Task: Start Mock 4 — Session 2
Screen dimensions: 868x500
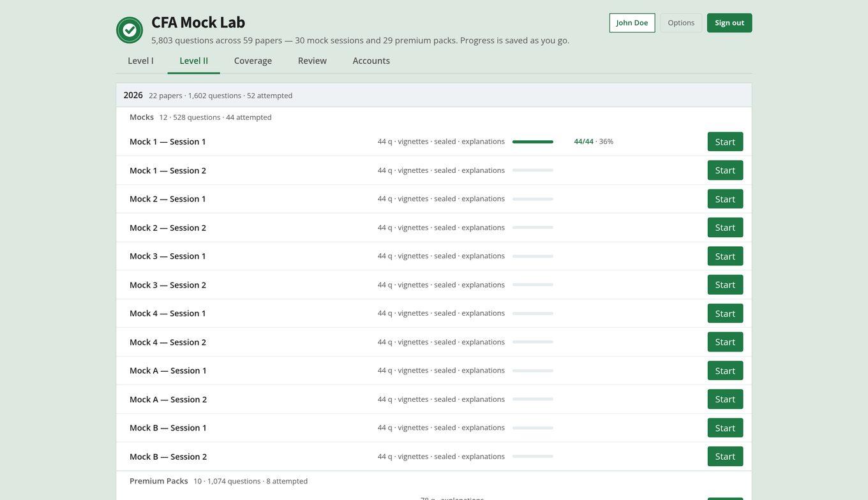Action: pos(725,342)
